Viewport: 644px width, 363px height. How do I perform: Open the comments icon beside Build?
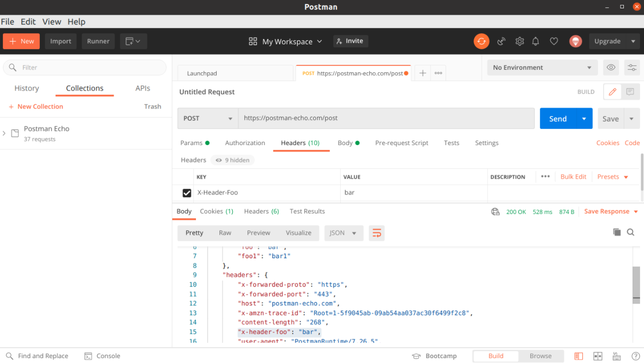click(630, 92)
